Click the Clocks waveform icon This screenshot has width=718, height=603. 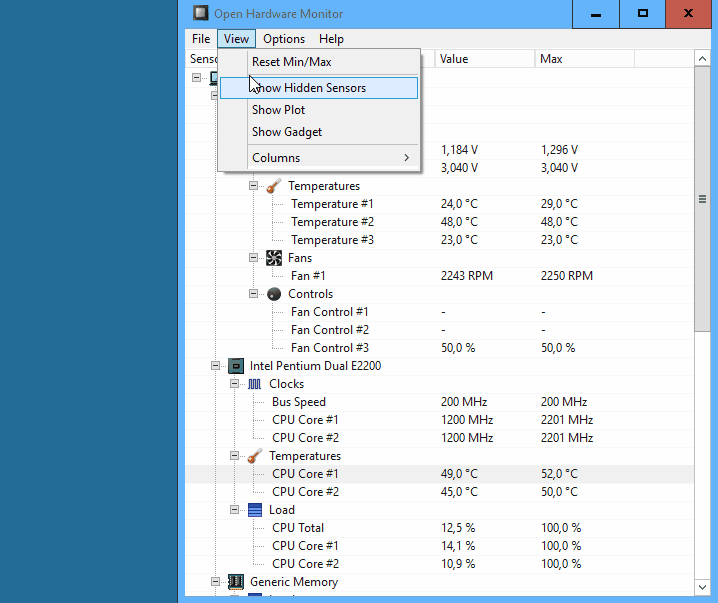tap(255, 384)
